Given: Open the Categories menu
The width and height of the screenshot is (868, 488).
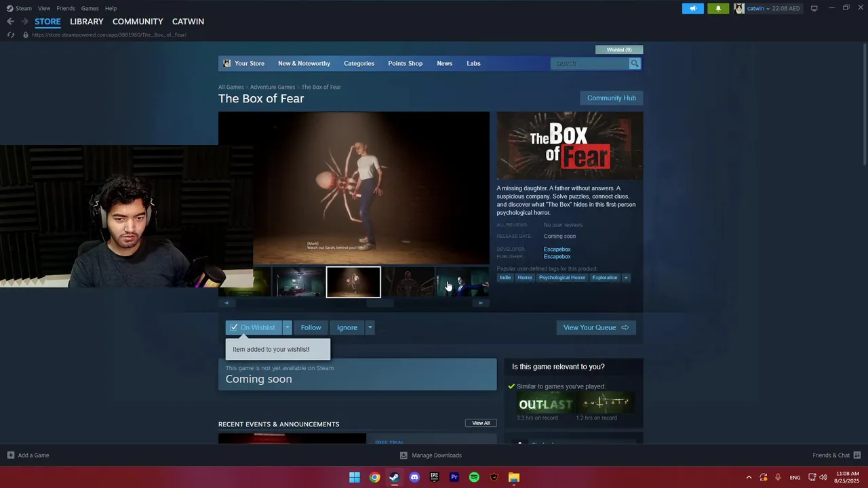Looking at the screenshot, I should click(359, 64).
